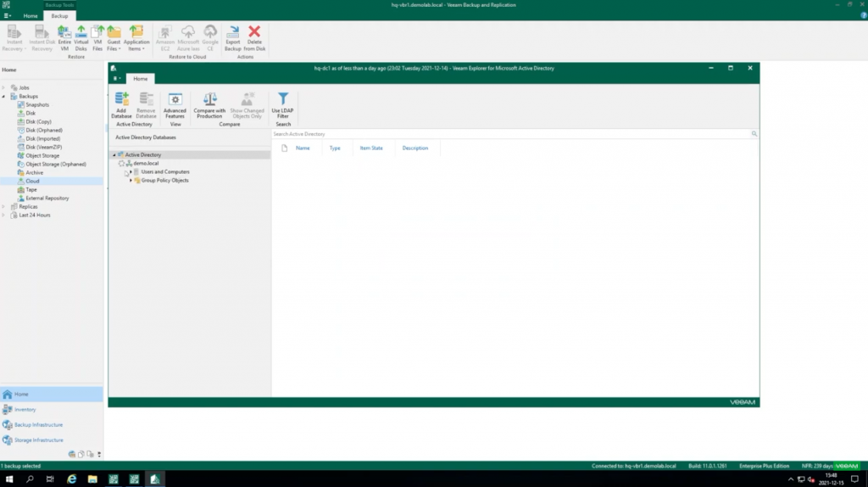
Task: Select Object Storage (Orphaned) tree node
Action: click(x=55, y=165)
